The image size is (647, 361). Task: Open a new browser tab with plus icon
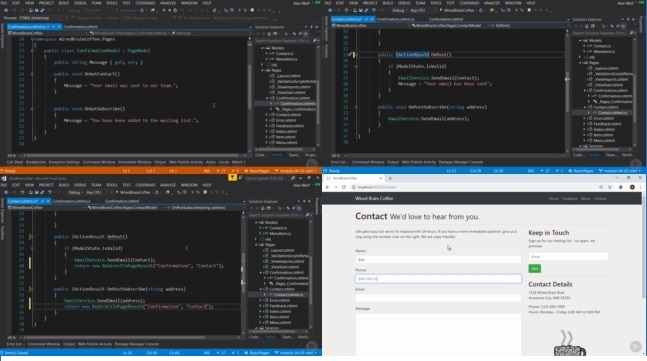(x=390, y=178)
